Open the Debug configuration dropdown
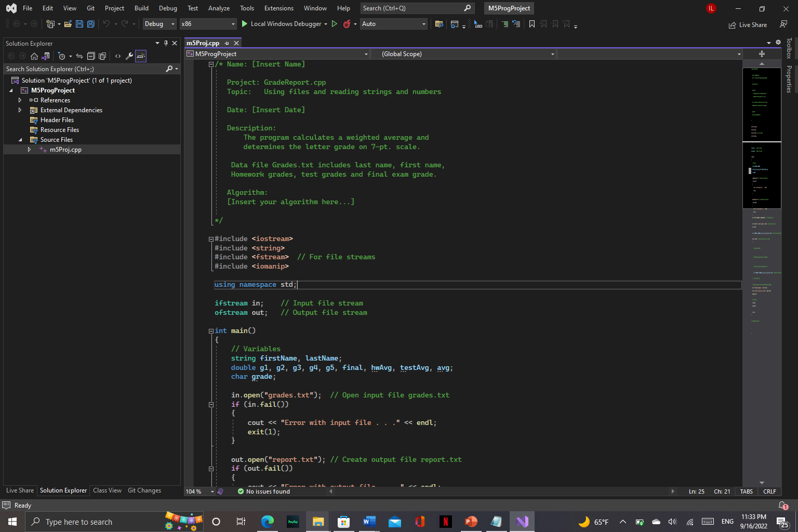This screenshot has height=532, width=798. [159, 24]
